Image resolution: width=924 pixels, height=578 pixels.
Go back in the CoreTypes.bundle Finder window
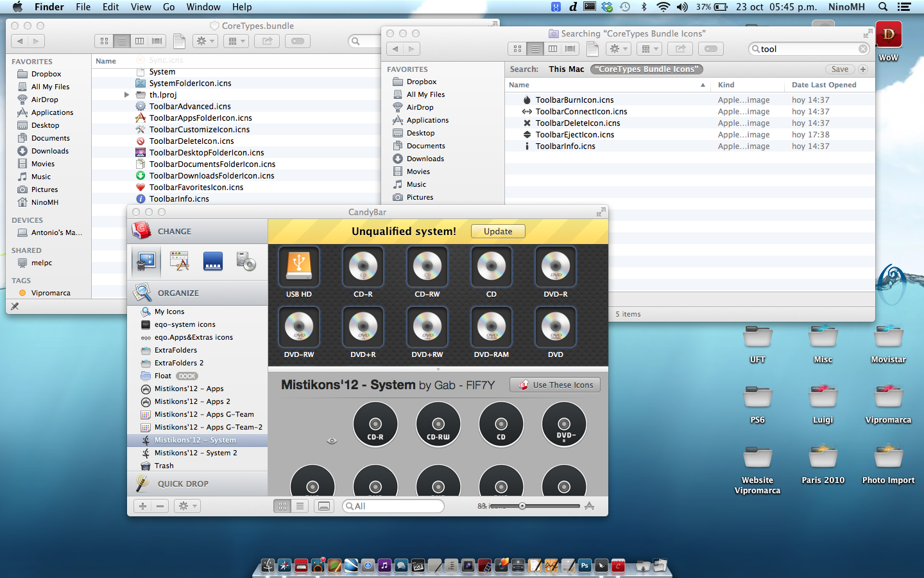[x=20, y=41]
